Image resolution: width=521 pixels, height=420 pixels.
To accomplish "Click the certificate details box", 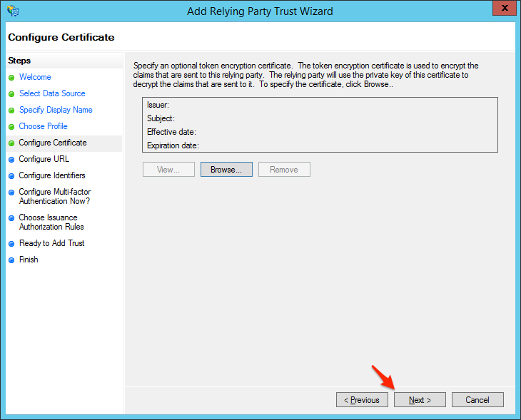I will point(319,125).
